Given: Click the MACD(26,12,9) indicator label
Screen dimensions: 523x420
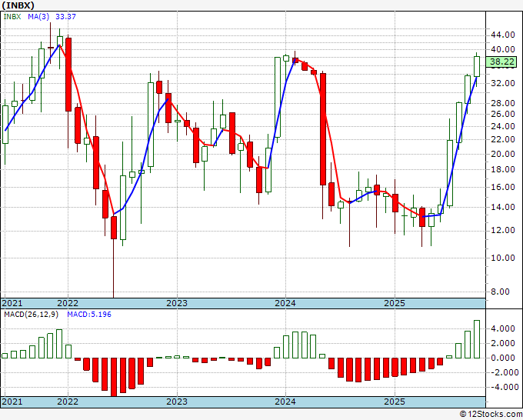Looking at the screenshot, I should (x=31, y=315).
